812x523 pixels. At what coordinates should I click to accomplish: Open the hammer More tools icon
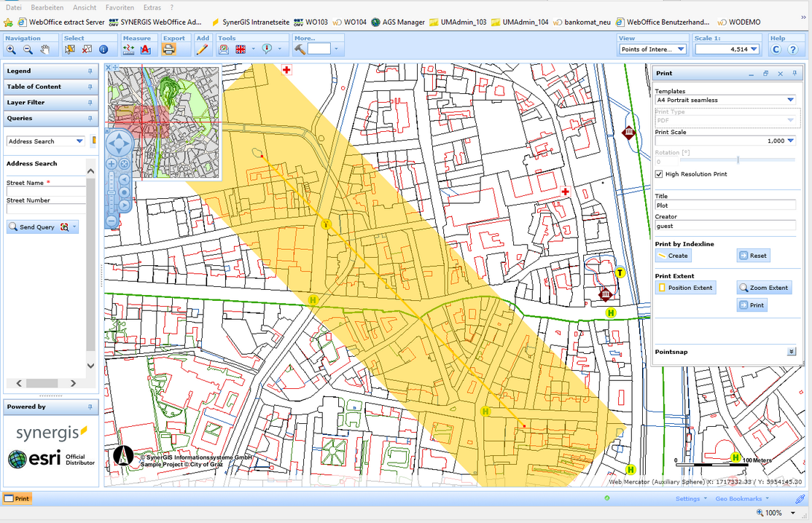pos(300,50)
